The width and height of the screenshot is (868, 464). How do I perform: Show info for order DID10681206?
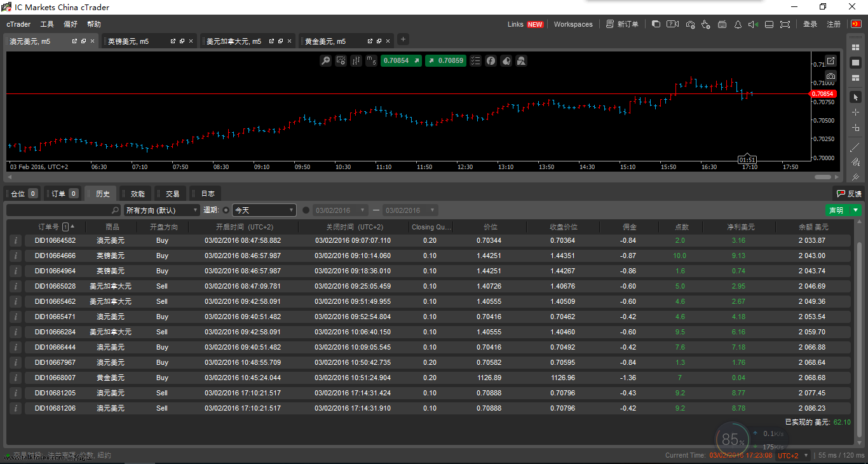[x=16, y=408]
